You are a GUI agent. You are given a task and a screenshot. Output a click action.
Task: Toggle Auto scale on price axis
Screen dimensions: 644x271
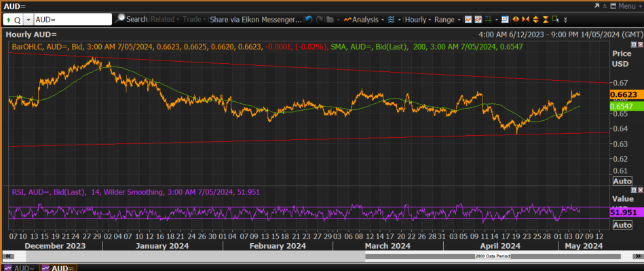[x=622, y=181]
